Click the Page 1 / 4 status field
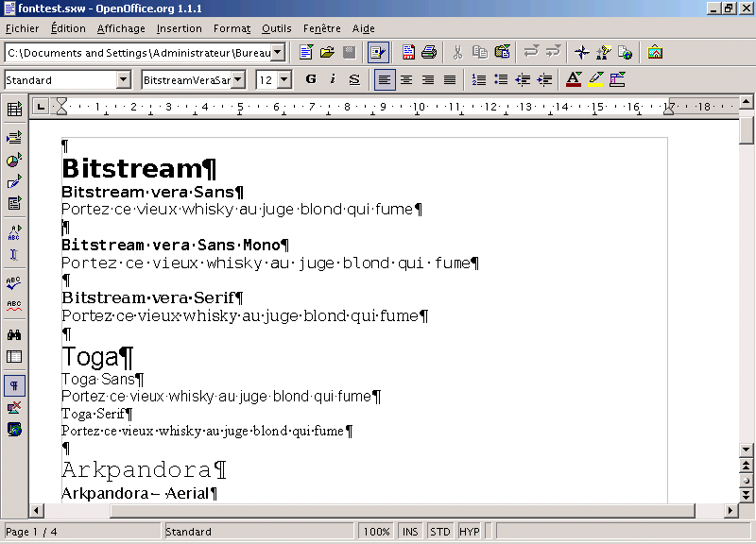 [82, 532]
